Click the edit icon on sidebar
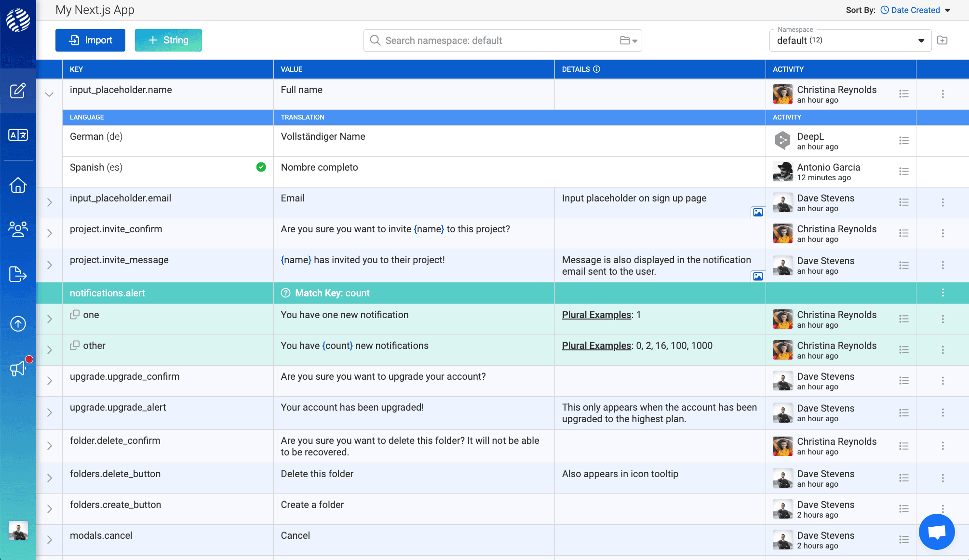The width and height of the screenshot is (969, 560). [18, 92]
